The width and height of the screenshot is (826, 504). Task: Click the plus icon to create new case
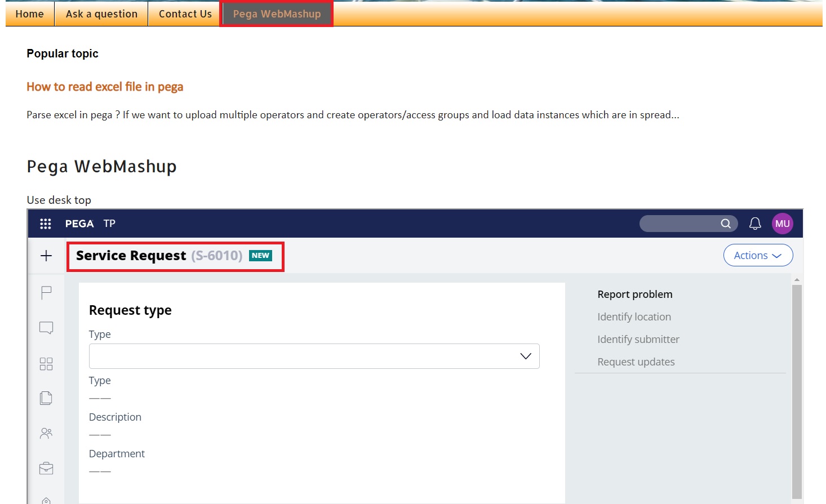pos(46,256)
